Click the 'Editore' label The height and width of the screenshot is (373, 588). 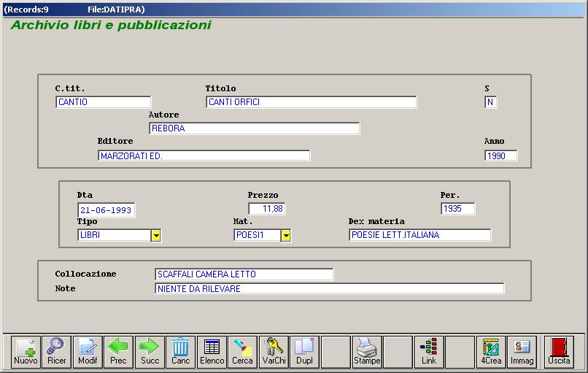[x=115, y=141]
